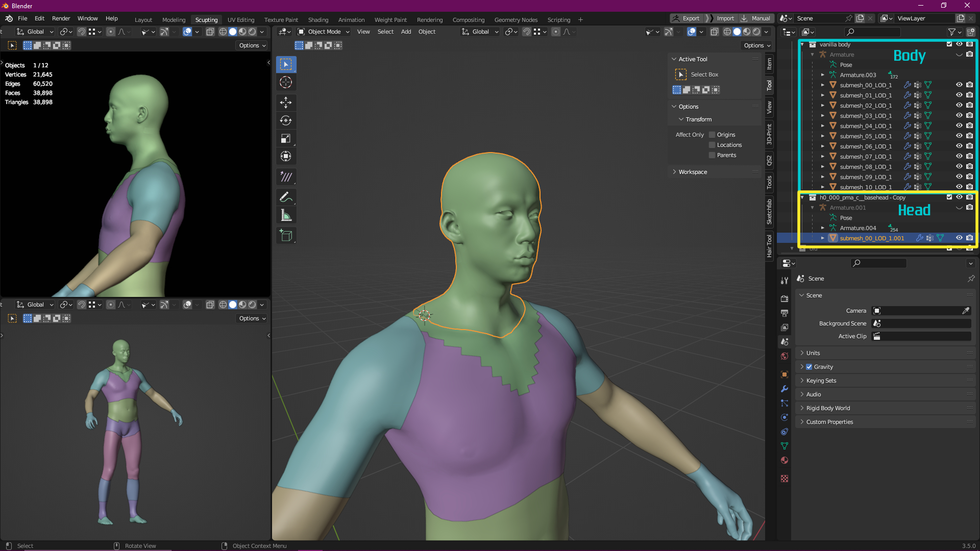Select the 3D Cursor tool
980x551 pixels.
pyautogui.click(x=286, y=82)
